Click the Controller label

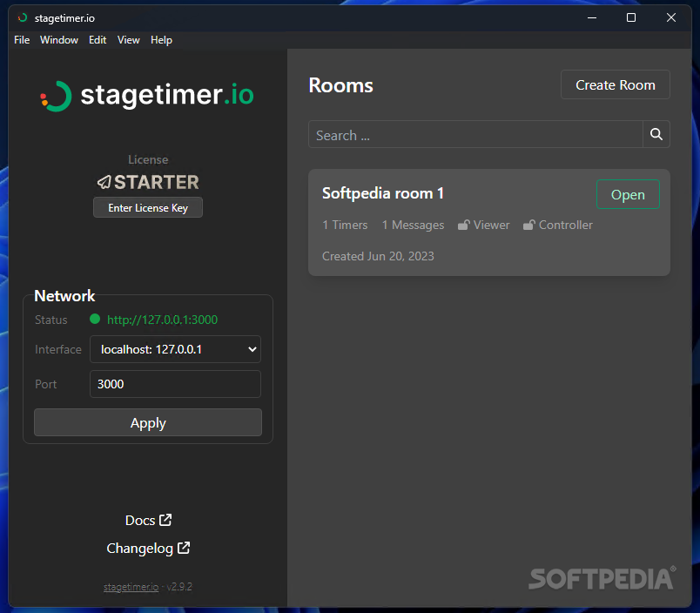[x=566, y=225]
